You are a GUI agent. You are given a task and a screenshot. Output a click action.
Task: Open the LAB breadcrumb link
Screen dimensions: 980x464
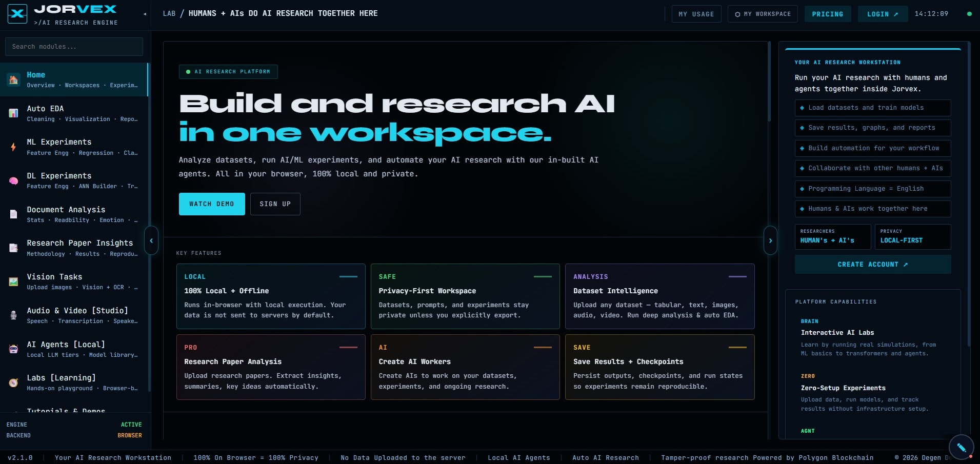[x=169, y=13]
